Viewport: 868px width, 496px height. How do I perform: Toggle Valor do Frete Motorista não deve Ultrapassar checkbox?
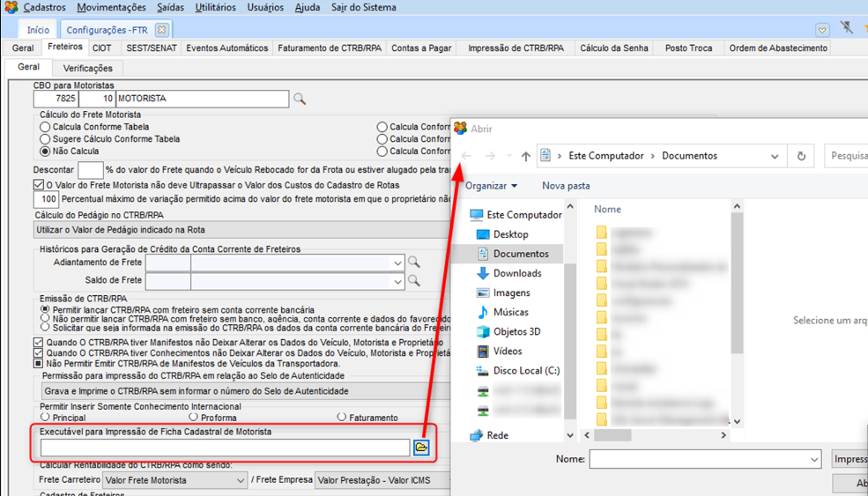[x=38, y=185]
